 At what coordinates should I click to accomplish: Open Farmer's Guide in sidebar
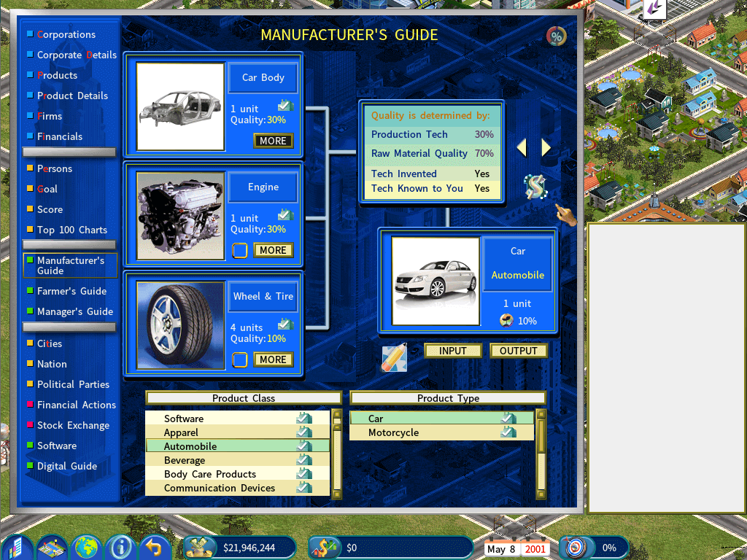click(x=71, y=291)
